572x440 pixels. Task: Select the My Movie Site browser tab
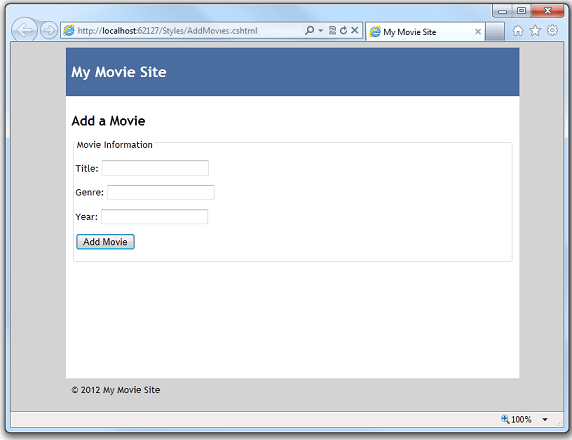coord(425,32)
